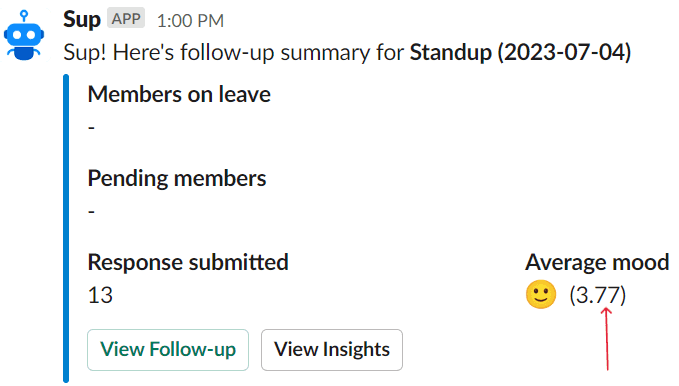Screen dimensions: 679x386
Task: Click the 1:00 PM message timestamp
Action: (x=190, y=21)
